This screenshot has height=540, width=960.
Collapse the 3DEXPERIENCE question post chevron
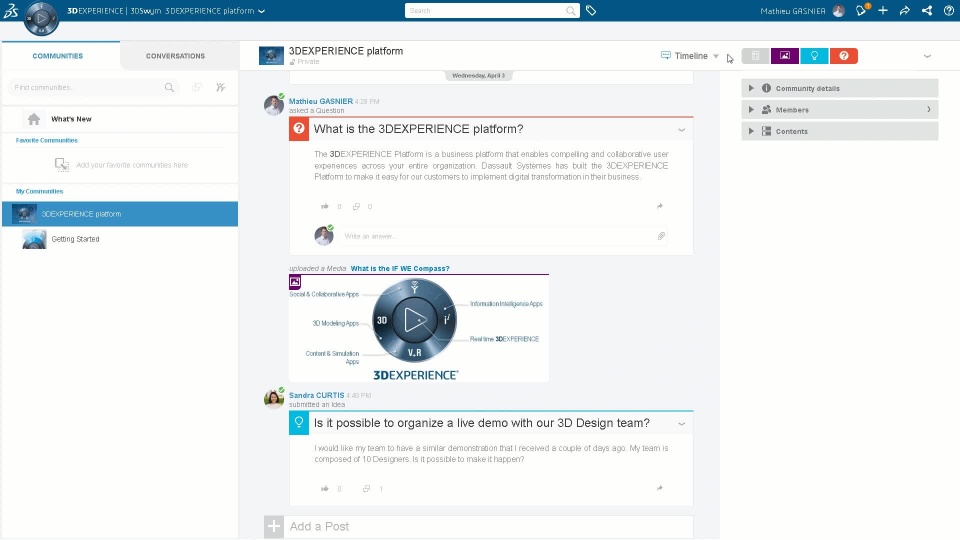[681, 130]
